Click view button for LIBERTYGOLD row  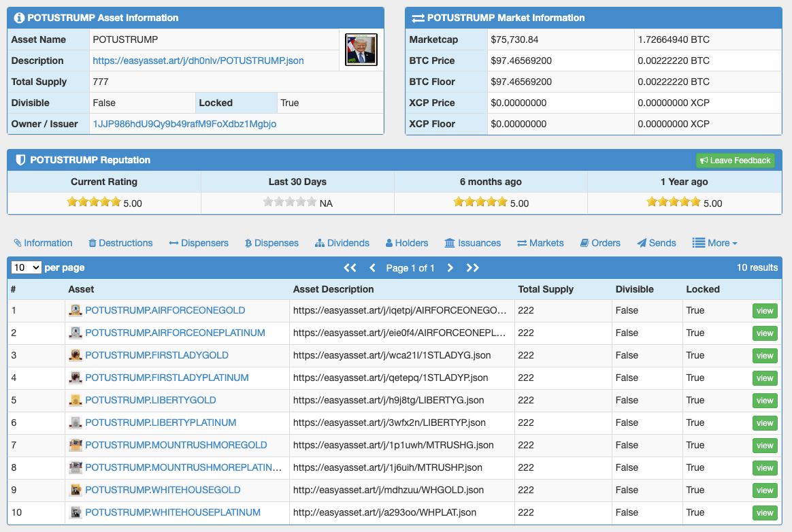tap(765, 401)
